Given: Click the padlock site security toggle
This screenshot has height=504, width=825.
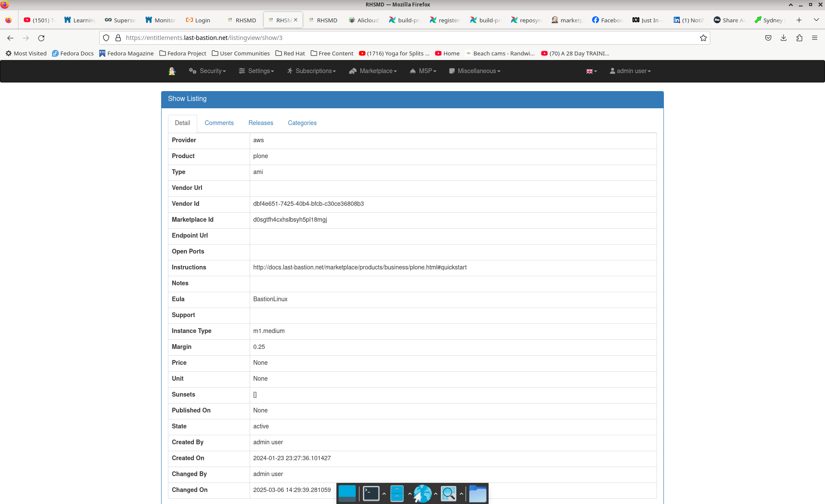Looking at the screenshot, I should [x=118, y=38].
